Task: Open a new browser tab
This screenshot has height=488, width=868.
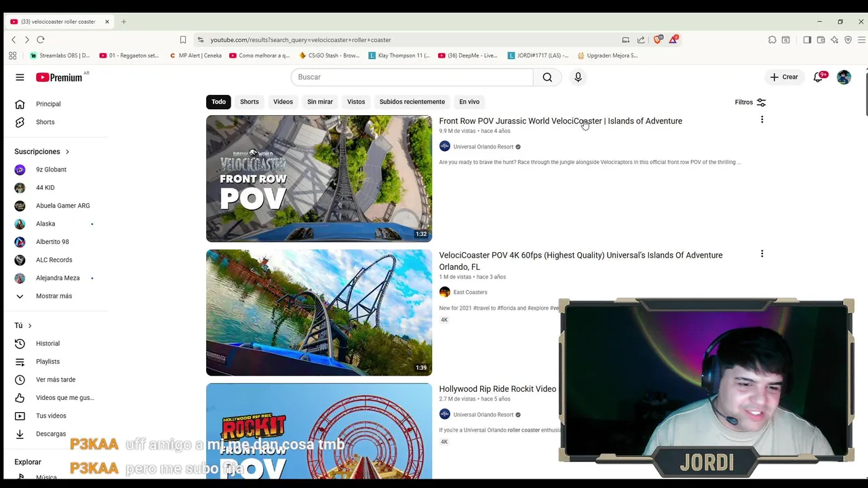Action: click(123, 22)
